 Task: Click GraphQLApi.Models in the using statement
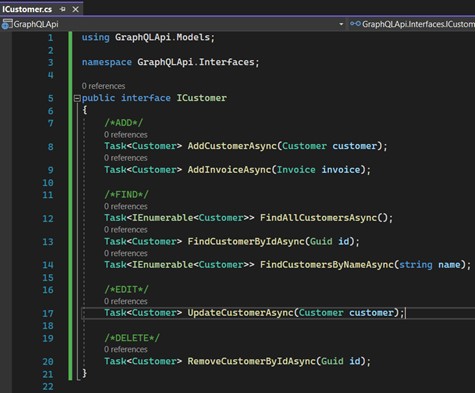tap(163, 37)
